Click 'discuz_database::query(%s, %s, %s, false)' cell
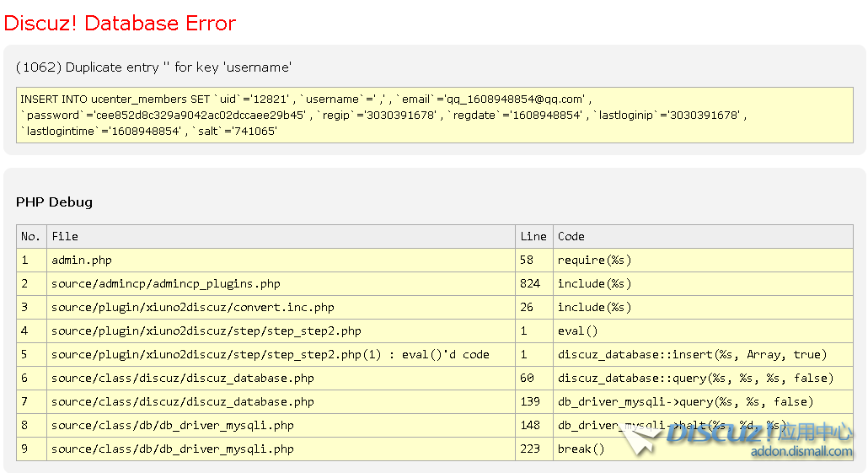The image size is (868, 473). (x=703, y=379)
